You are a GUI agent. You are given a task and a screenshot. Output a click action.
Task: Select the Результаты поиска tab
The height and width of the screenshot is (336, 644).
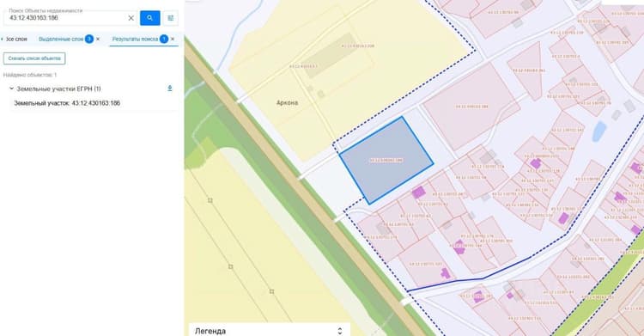[x=135, y=39]
